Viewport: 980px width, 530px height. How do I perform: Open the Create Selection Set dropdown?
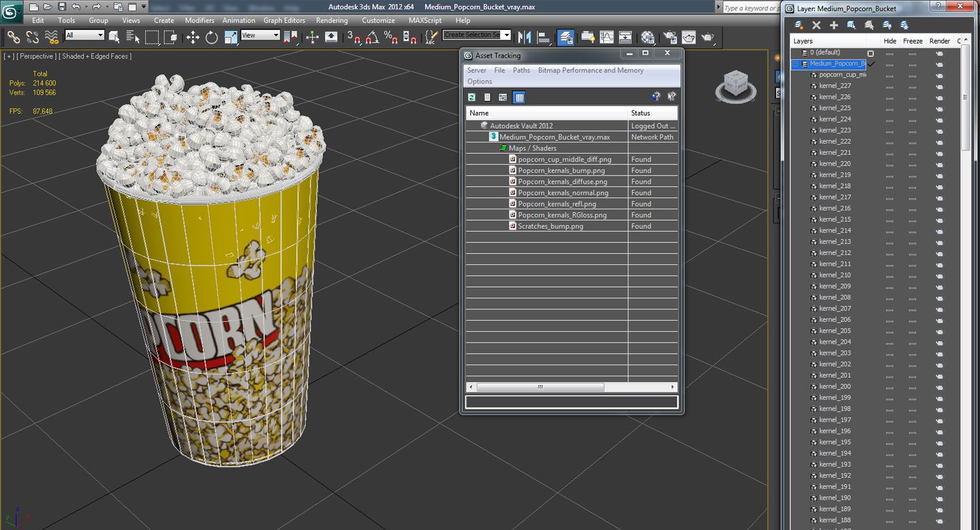coord(477,34)
